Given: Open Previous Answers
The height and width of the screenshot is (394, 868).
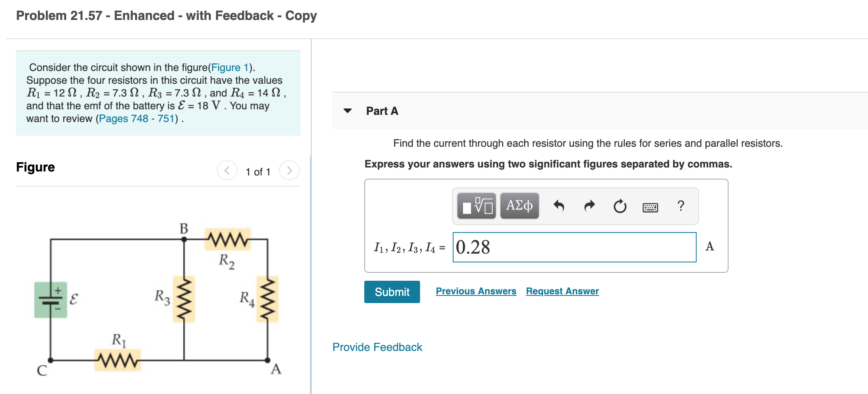Looking at the screenshot, I should point(476,291).
